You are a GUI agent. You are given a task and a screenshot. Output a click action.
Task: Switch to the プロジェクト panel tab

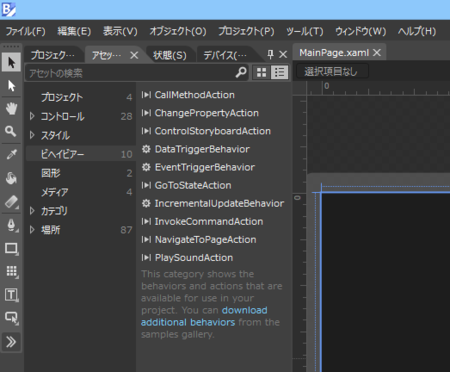click(x=53, y=55)
